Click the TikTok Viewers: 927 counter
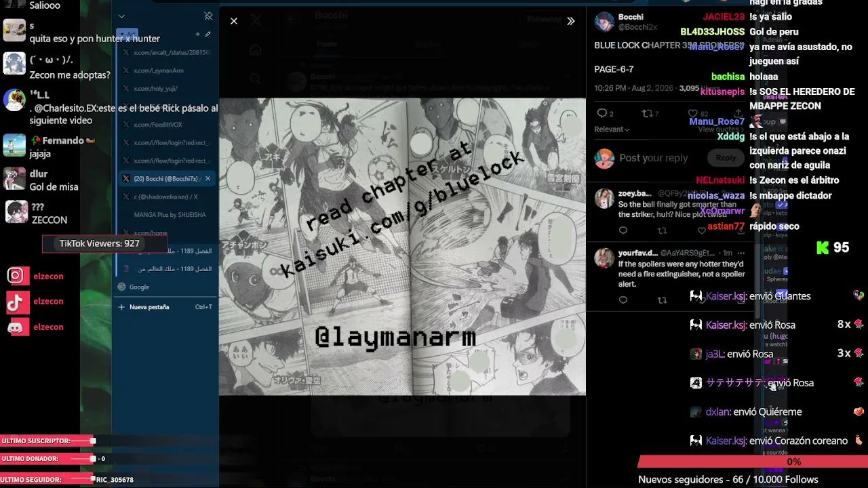Image resolution: width=868 pixels, height=488 pixels. point(100,243)
